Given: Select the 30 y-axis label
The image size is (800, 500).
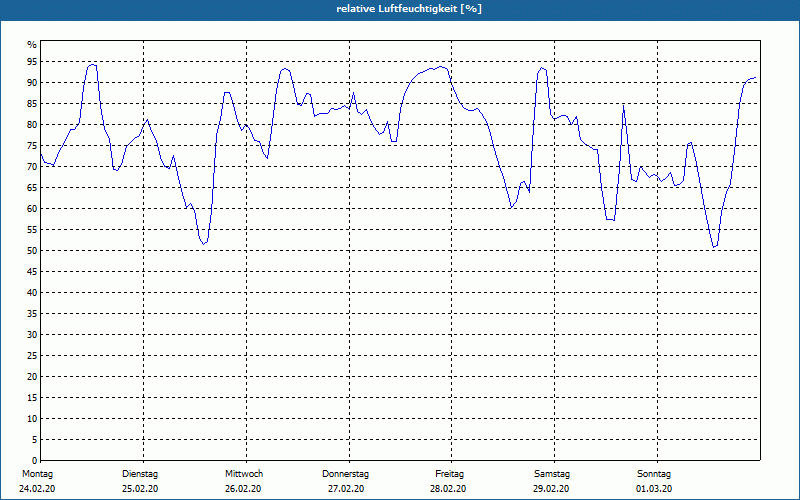Looking at the screenshot, I should click(x=32, y=335).
